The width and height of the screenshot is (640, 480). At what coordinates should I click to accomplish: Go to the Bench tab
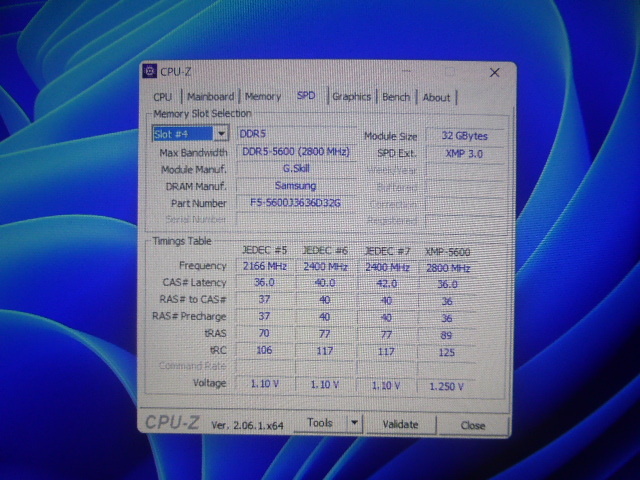click(x=396, y=97)
